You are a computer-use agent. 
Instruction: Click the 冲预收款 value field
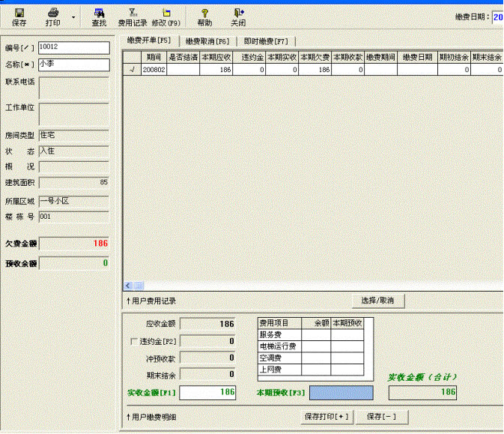tap(207, 358)
